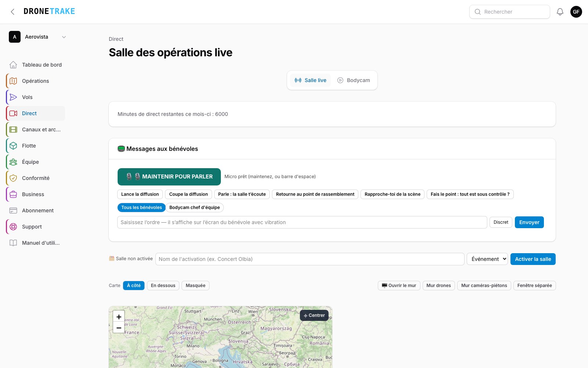This screenshot has width=588, height=368.
Task: Click the Support lifebuoy icon
Action: pos(13,227)
